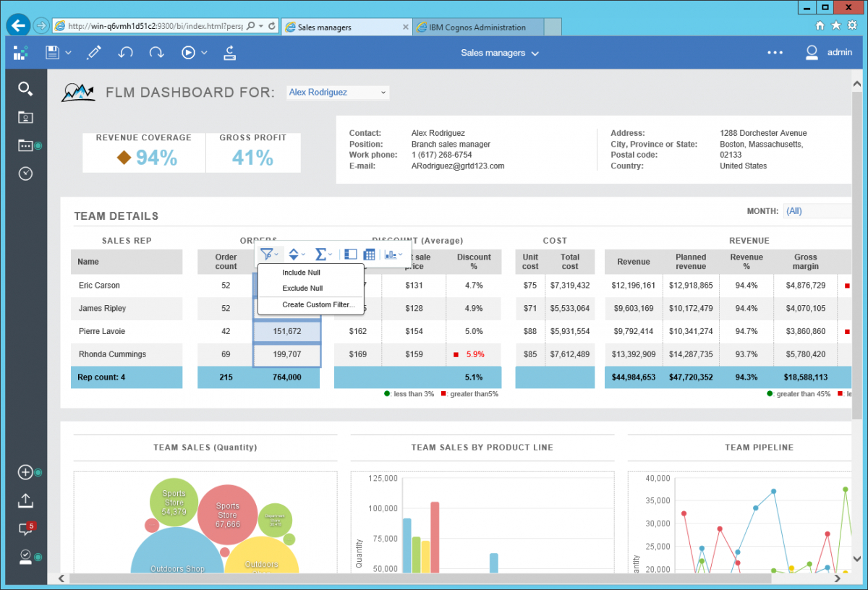The width and height of the screenshot is (868, 590).
Task: Open the Alex Rodriguez manager dropdown
Action: 337,93
